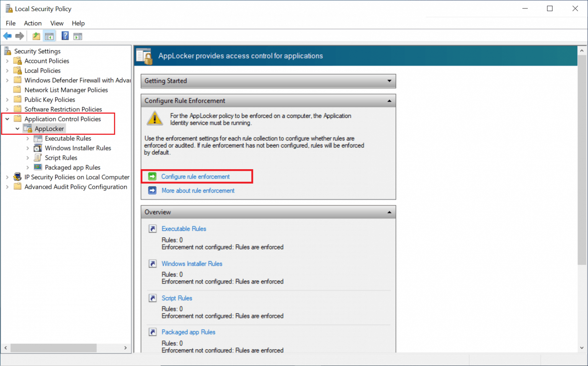This screenshot has width=588, height=366.
Task: Select Network List Manager Policies in the tree
Action: (x=66, y=90)
